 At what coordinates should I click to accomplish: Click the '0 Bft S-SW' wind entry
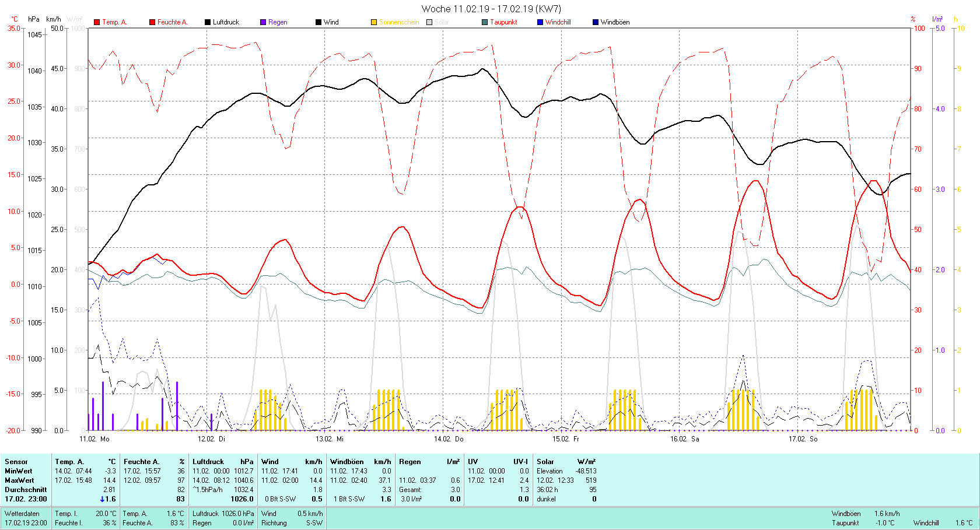point(280,499)
